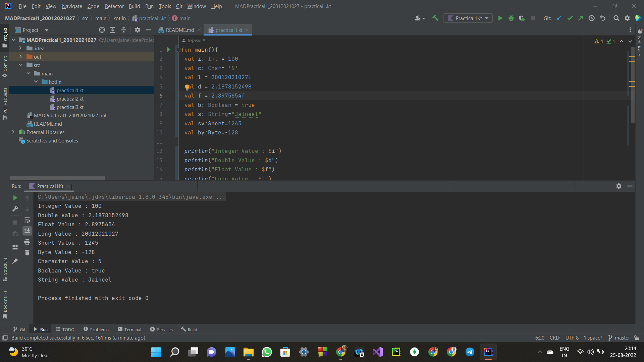
Task: Open WhatsApp from the Windows taskbar
Action: pyautogui.click(x=267, y=352)
